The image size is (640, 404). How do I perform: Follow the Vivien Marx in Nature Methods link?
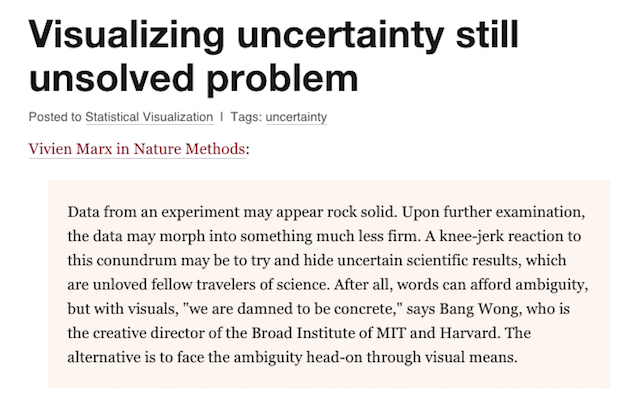pos(137,149)
